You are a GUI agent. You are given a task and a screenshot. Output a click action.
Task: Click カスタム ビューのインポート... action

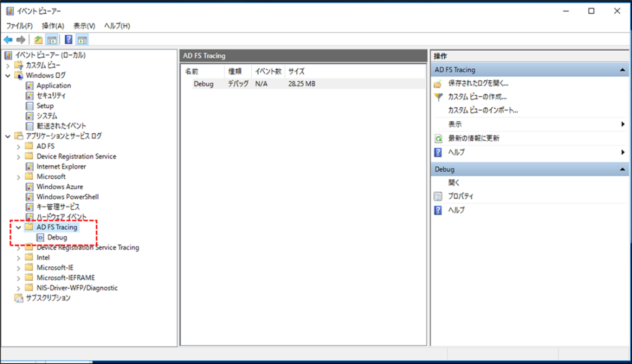coord(483,110)
